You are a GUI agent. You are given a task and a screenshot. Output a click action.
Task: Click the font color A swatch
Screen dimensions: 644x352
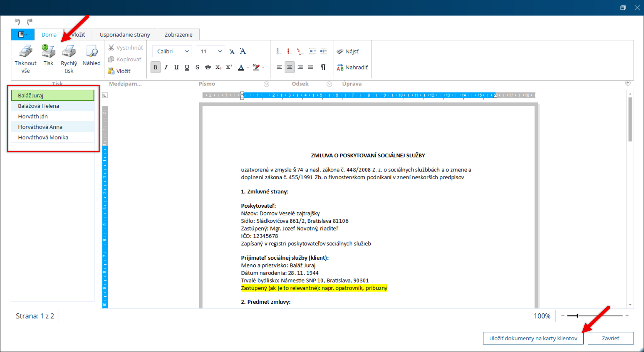(x=241, y=67)
